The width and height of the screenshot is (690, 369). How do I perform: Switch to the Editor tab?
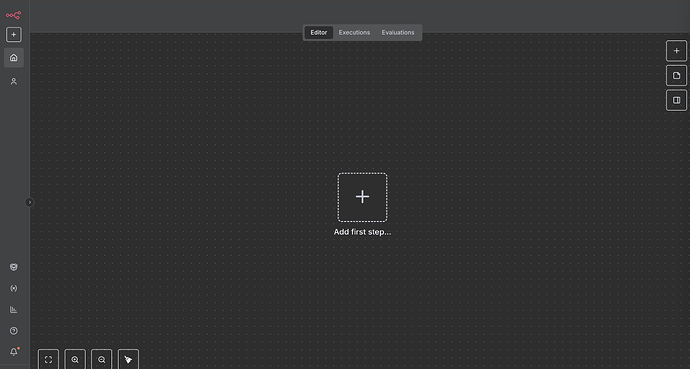(x=319, y=33)
